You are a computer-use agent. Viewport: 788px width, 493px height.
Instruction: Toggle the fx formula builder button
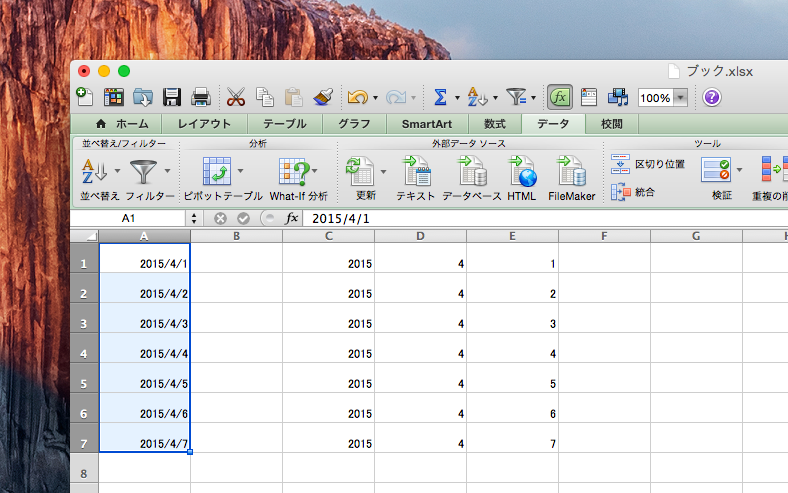pyautogui.click(x=559, y=97)
